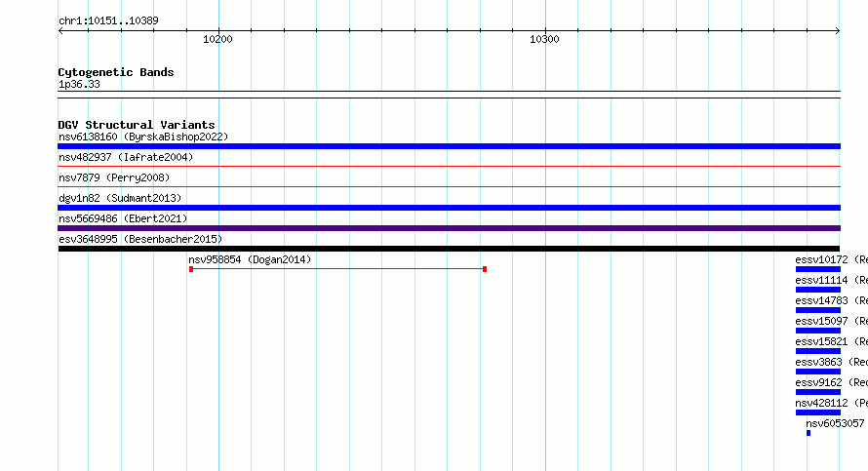Click the esv3648995 (Besenbacher2015) label
868x471 pixels.
point(140,239)
